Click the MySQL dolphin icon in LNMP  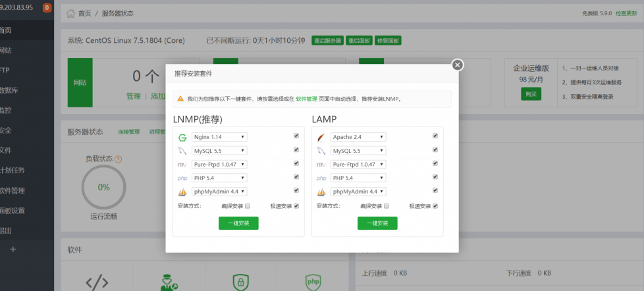pos(182,151)
